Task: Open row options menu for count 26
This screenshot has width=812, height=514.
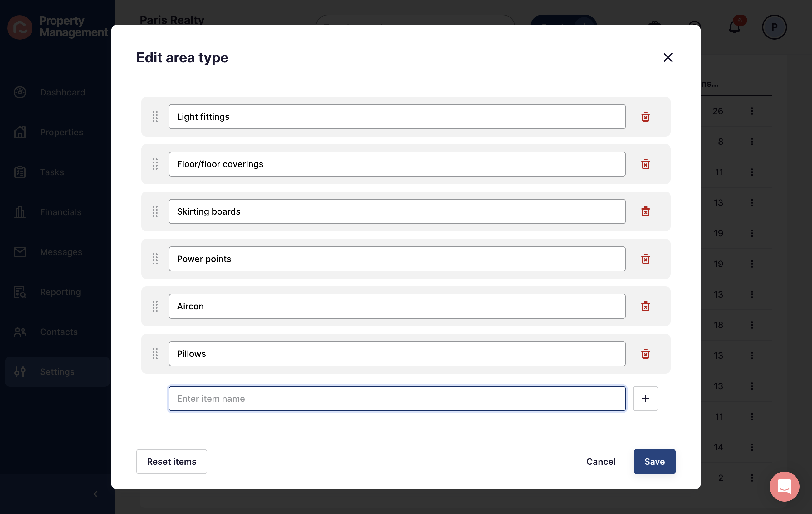Action: coord(752,111)
